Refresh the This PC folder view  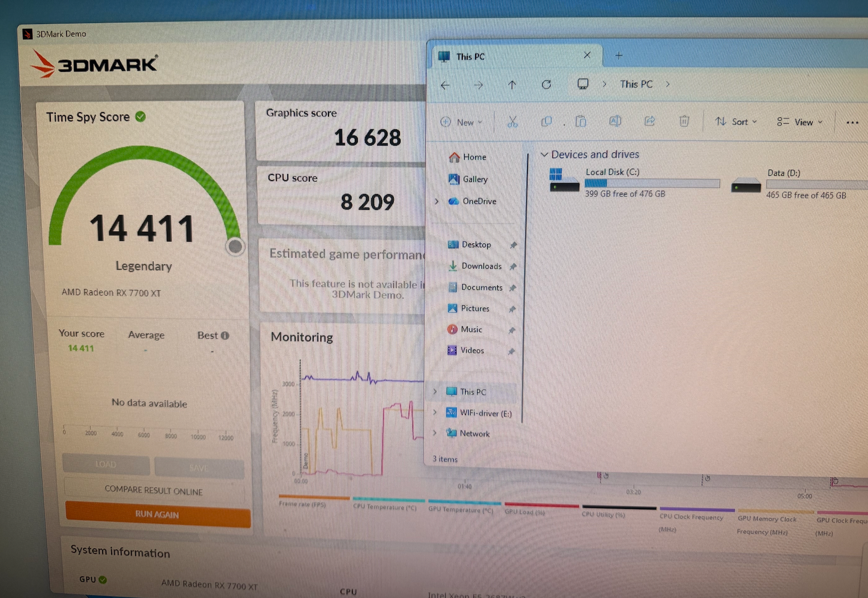pyautogui.click(x=546, y=84)
